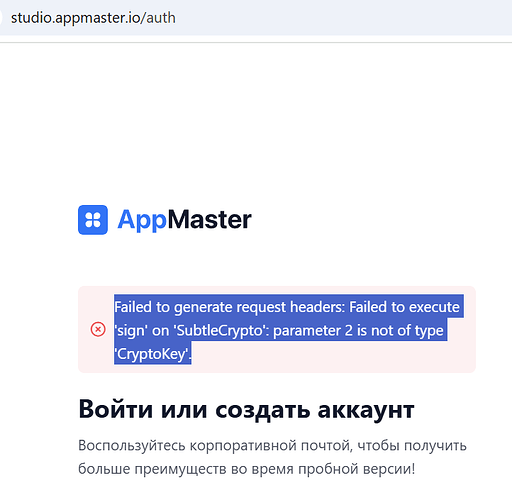Click the pink error alert box background
512x500 pixels.
[x=277, y=329]
